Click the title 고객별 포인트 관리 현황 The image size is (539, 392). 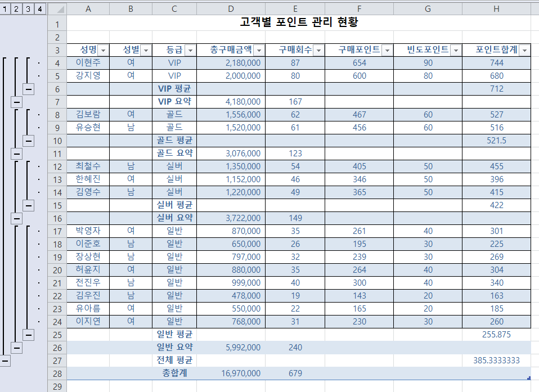click(299, 22)
